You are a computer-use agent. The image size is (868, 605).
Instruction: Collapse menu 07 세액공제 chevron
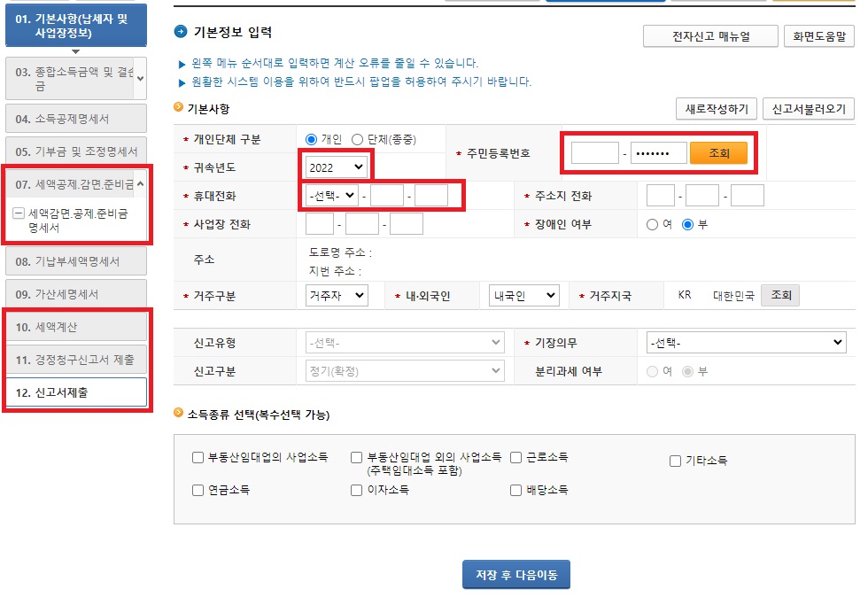[141, 183]
